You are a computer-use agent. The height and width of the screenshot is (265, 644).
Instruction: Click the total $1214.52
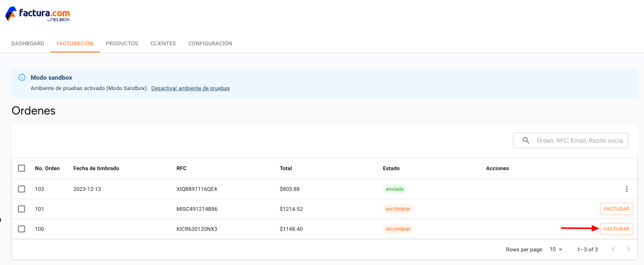pos(291,209)
